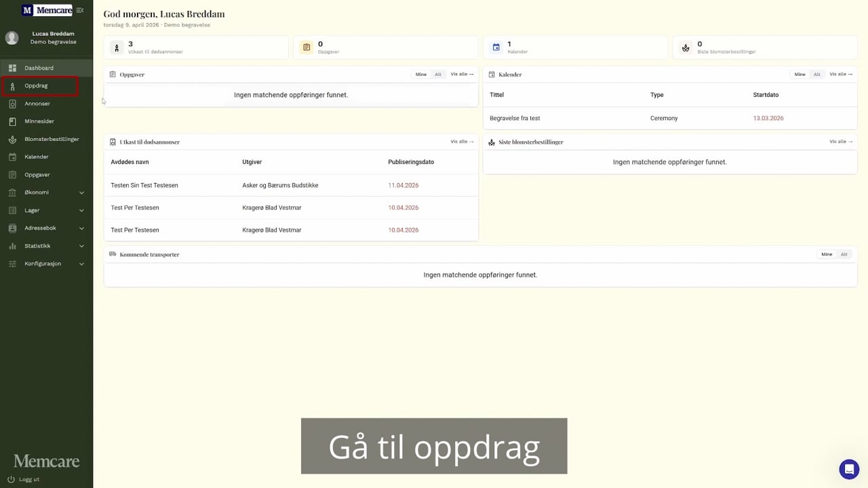The image size is (868, 488).
Task: Click the Statistikk bar chart icon
Action: click(x=12, y=246)
